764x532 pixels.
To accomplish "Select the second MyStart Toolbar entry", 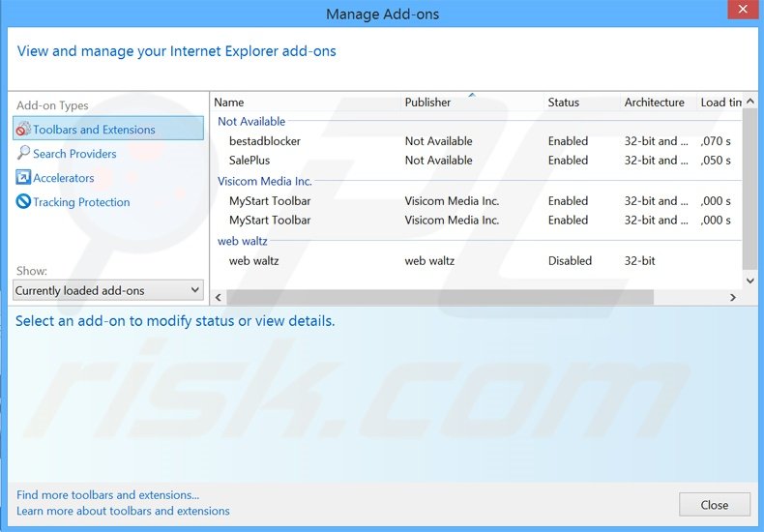I will (x=477, y=221).
